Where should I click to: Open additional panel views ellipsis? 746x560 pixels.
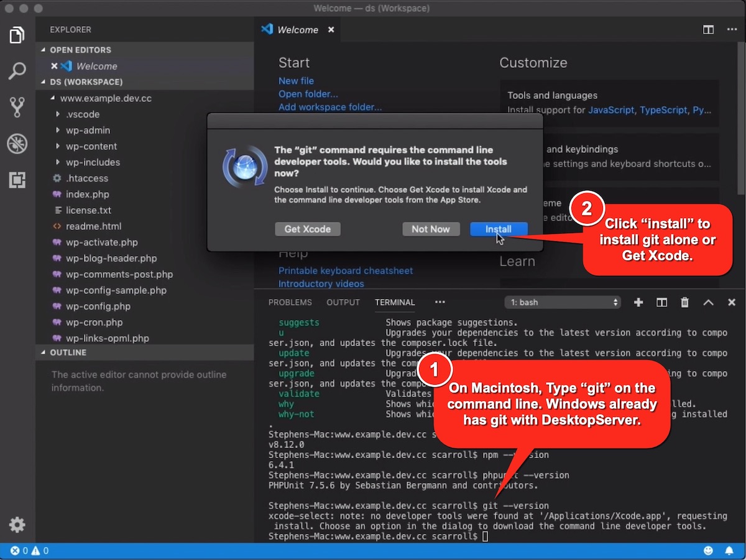440,302
